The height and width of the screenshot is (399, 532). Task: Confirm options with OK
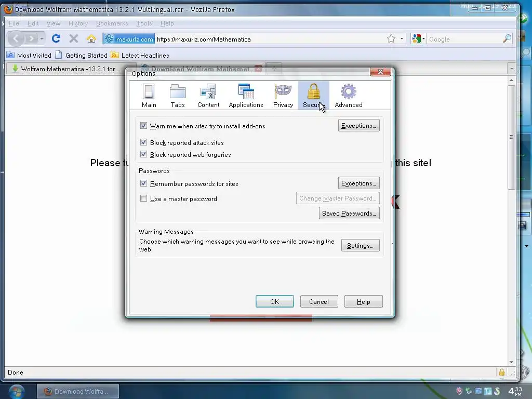pos(274,301)
